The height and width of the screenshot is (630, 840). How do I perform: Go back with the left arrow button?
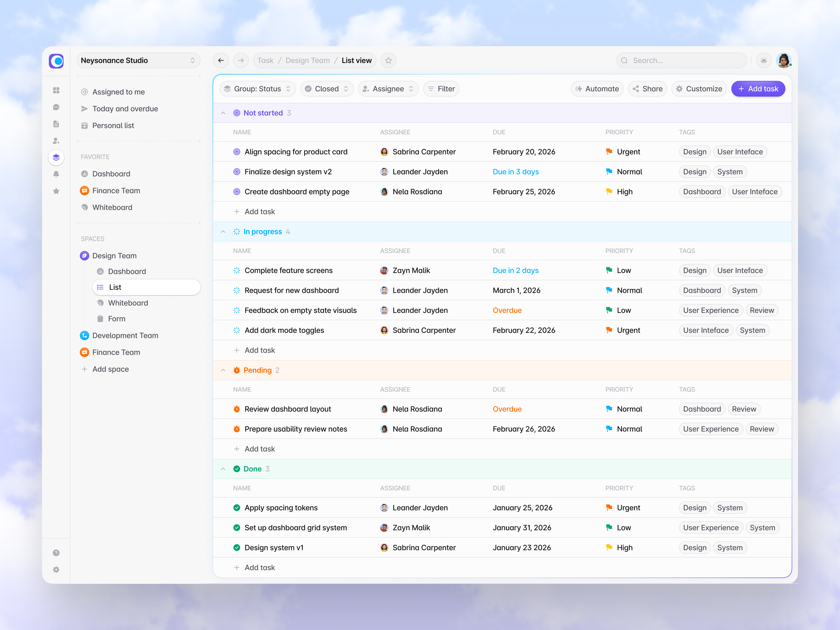coord(221,60)
